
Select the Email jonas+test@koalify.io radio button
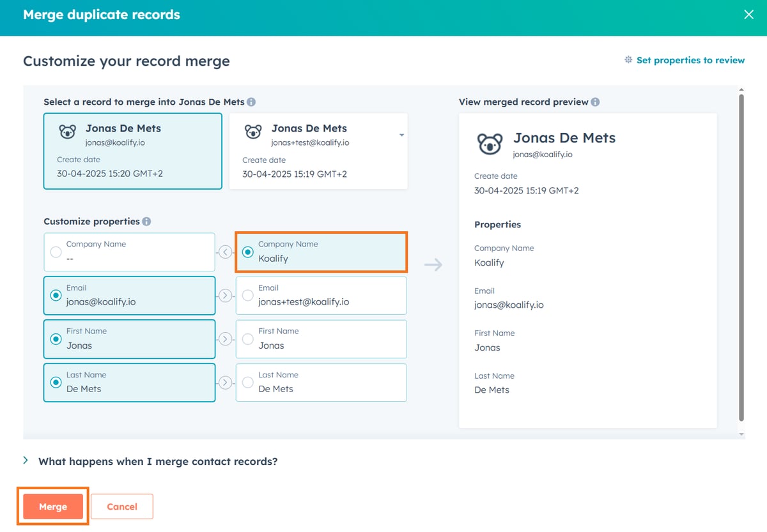point(247,296)
